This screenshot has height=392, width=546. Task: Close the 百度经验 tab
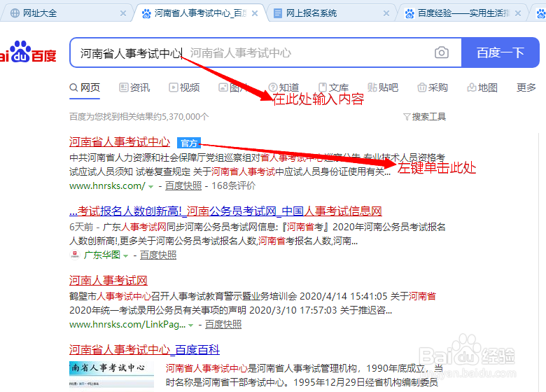[518, 13]
